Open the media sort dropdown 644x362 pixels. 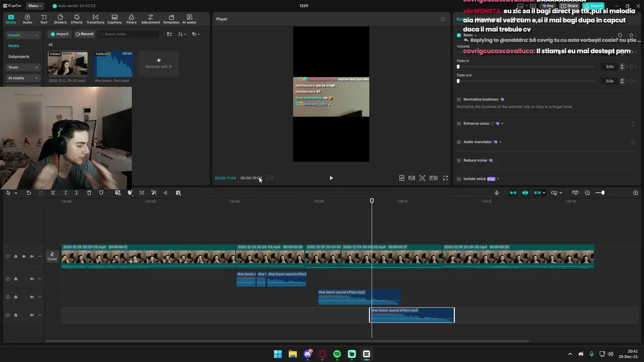pyautogui.click(x=182, y=34)
